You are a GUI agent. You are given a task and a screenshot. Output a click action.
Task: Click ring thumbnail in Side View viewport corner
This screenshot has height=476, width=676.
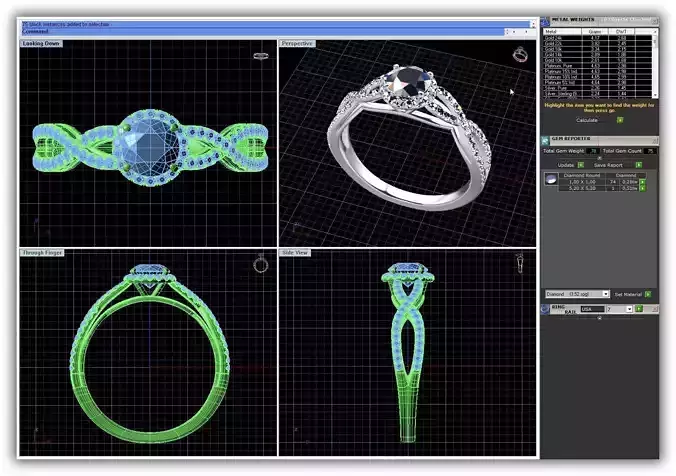click(520, 263)
